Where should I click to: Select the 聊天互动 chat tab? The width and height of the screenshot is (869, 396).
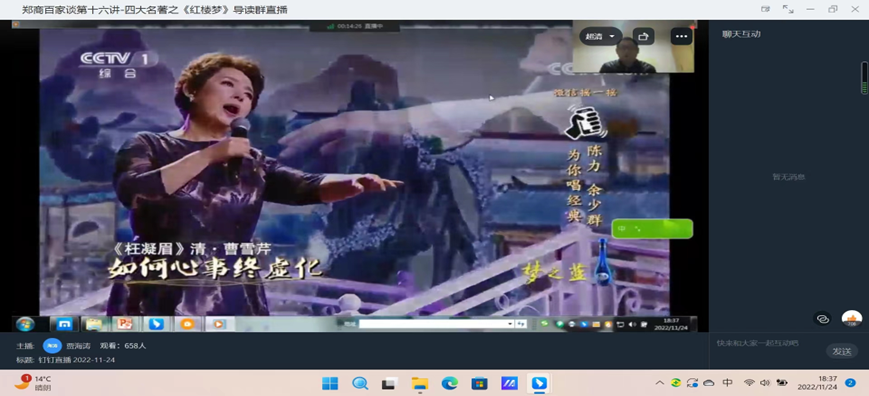coord(741,34)
